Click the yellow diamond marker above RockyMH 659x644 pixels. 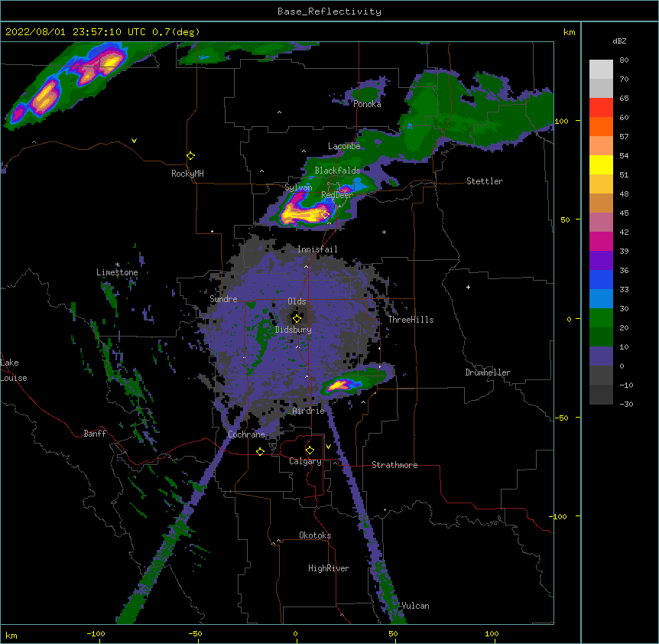point(190,156)
